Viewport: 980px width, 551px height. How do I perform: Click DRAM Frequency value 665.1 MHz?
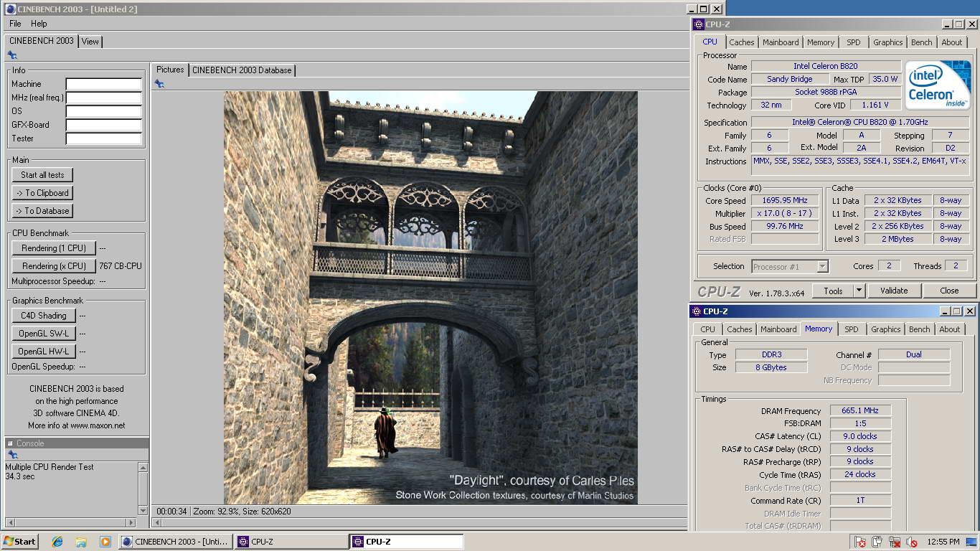860,411
